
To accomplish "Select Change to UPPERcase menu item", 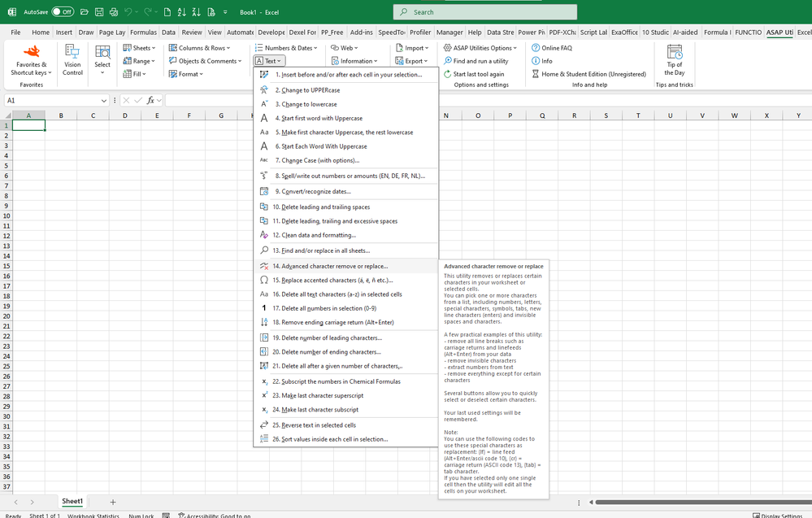I will tap(304, 89).
